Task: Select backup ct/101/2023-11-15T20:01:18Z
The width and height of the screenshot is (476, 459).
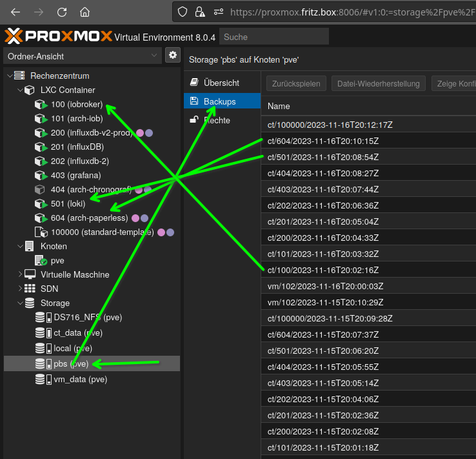Action: coord(368,447)
